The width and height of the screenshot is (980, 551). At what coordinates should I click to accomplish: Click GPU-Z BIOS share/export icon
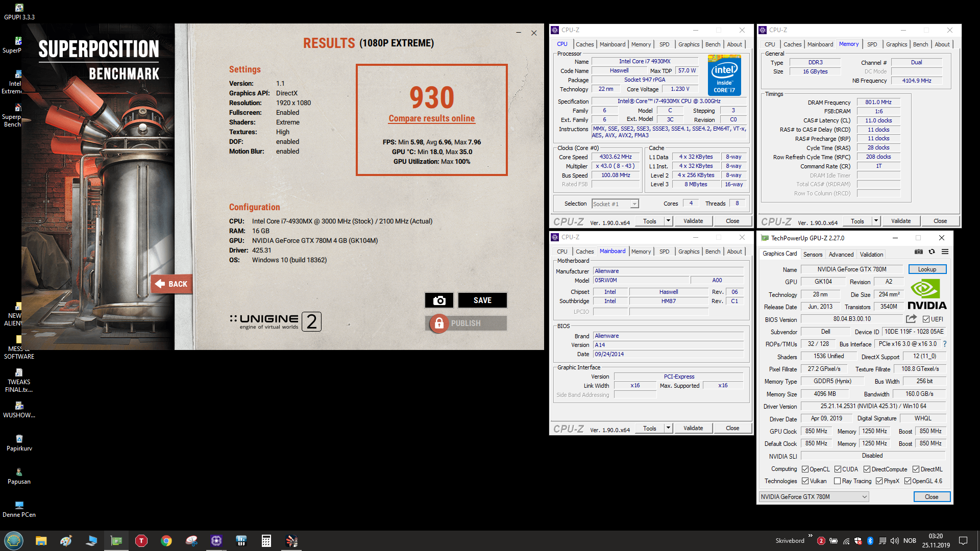tap(911, 319)
